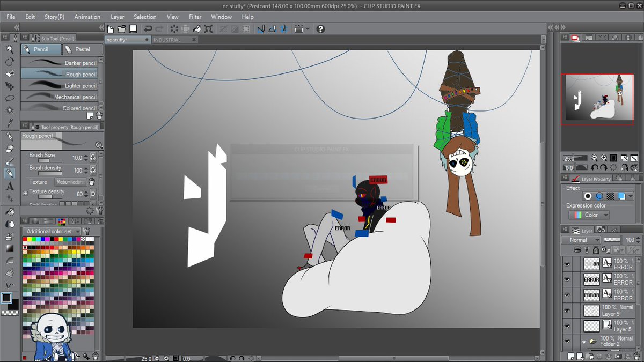Hide the top ERROR text layer
644x362 pixels.
pyautogui.click(x=567, y=264)
